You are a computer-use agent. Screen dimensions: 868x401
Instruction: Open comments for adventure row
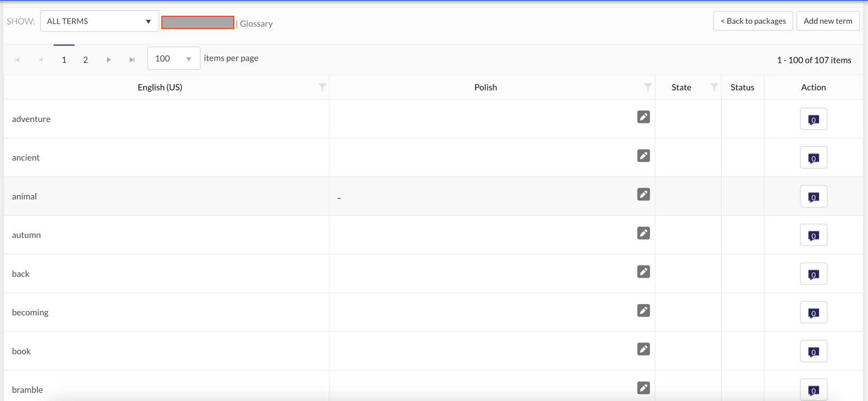click(813, 119)
